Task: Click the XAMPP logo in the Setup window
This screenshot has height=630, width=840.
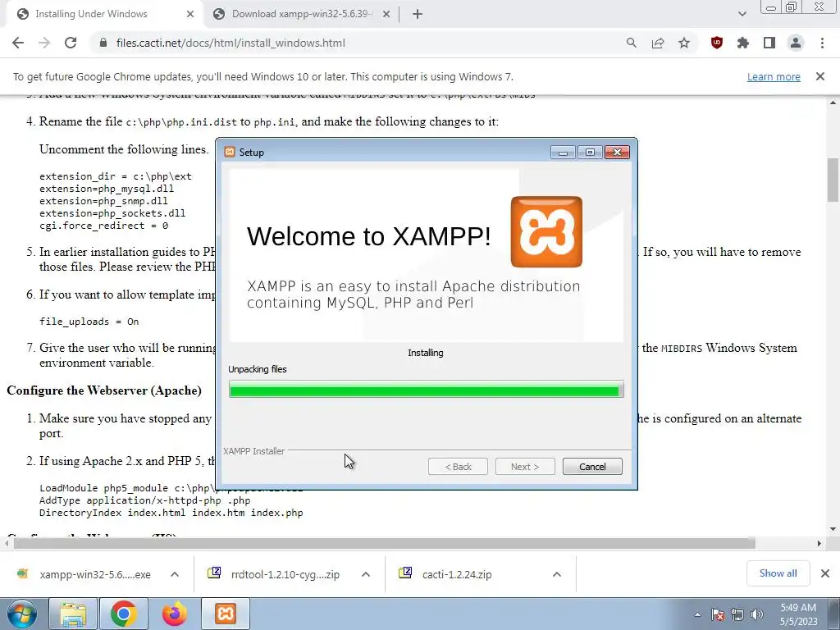Action: coord(546,231)
